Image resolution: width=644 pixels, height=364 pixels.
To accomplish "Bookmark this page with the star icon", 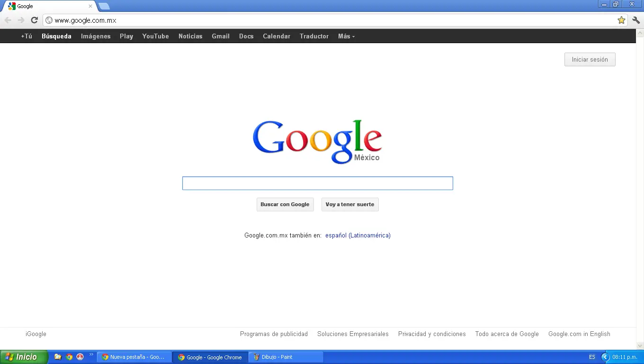I will tap(621, 20).
